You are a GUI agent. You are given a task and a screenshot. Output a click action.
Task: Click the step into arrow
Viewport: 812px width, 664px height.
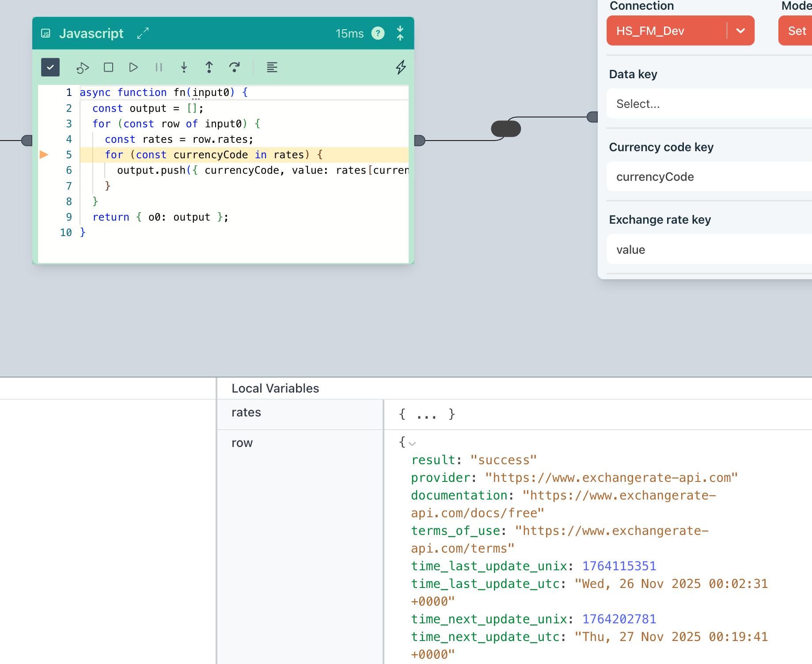point(184,67)
